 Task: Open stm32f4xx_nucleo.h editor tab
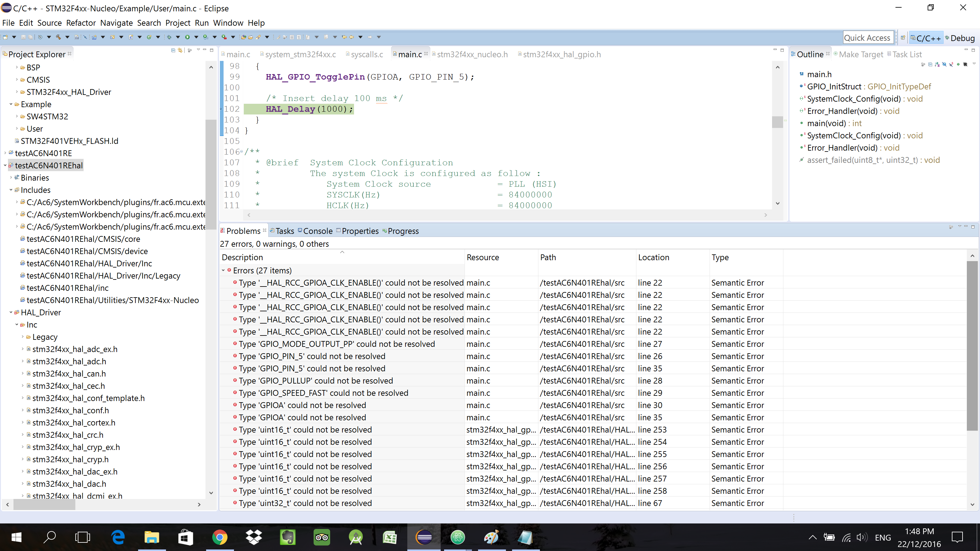pyautogui.click(x=472, y=54)
